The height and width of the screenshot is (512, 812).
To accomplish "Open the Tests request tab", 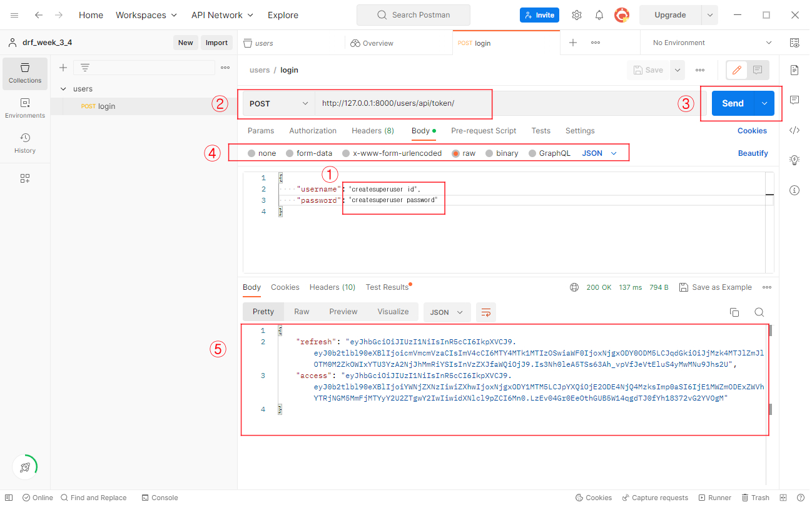I will tap(541, 131).
